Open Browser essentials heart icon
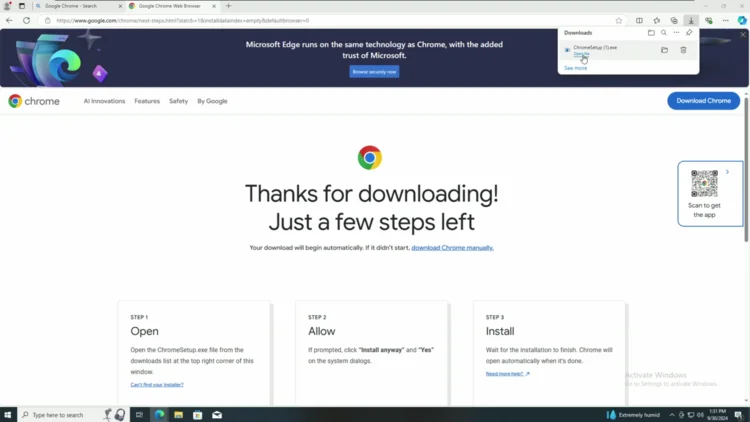 coord(708,21)
